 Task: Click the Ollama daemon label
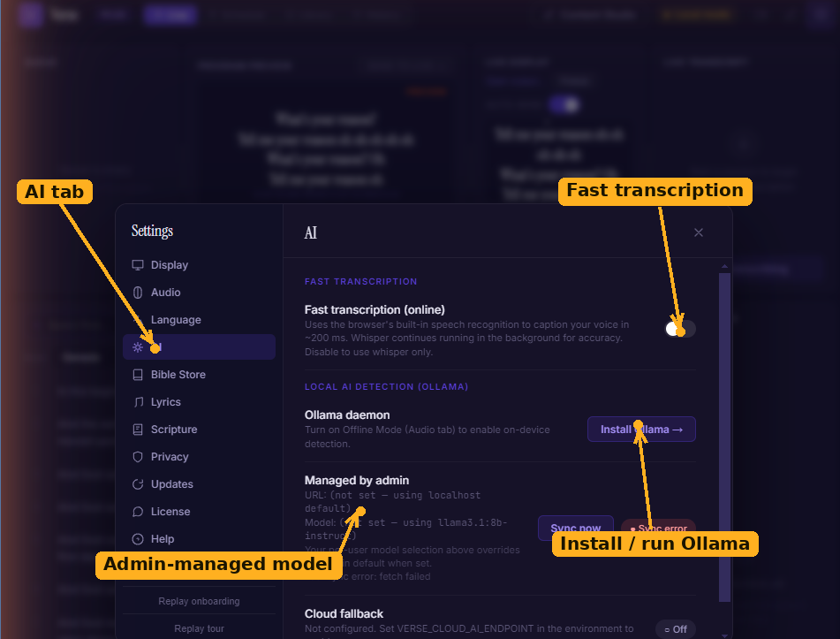pos(347,415)
